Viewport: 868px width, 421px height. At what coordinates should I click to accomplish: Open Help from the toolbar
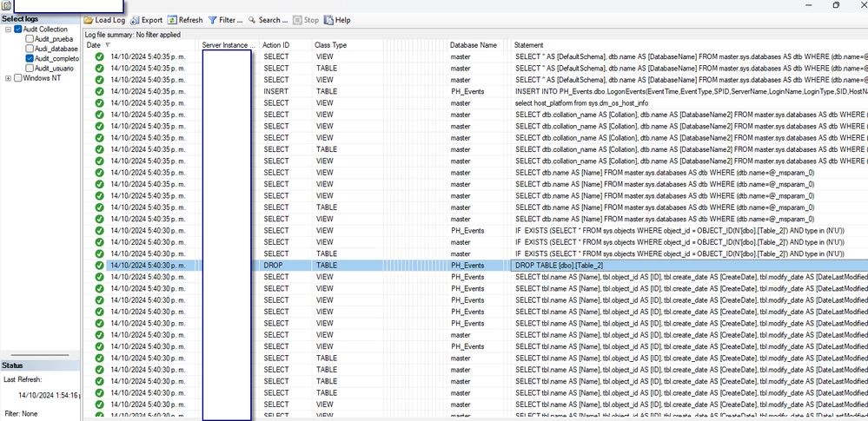[x=337, y=20]
